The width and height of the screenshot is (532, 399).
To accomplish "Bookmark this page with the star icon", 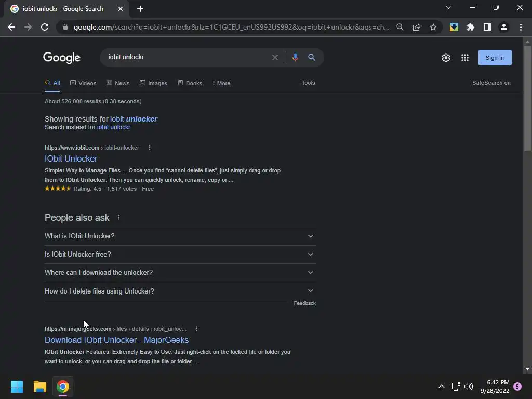I will (x=433, y=27).
